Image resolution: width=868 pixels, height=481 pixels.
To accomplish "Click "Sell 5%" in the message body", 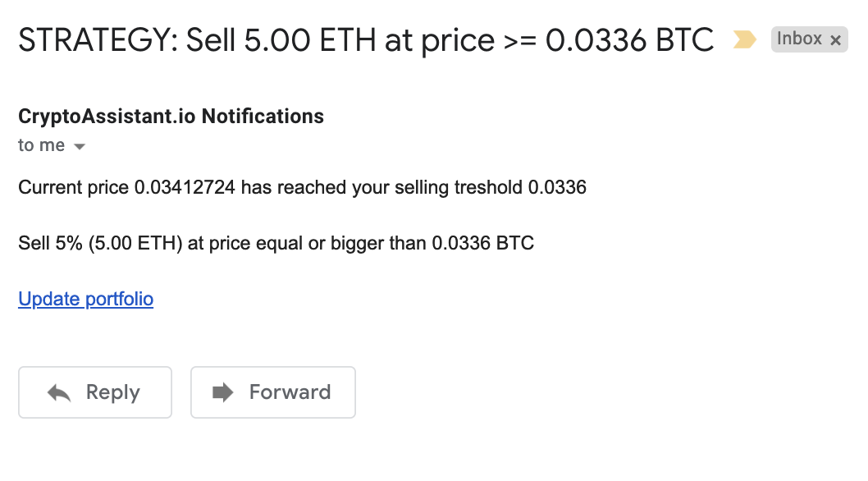I will [x=50, y=243].
